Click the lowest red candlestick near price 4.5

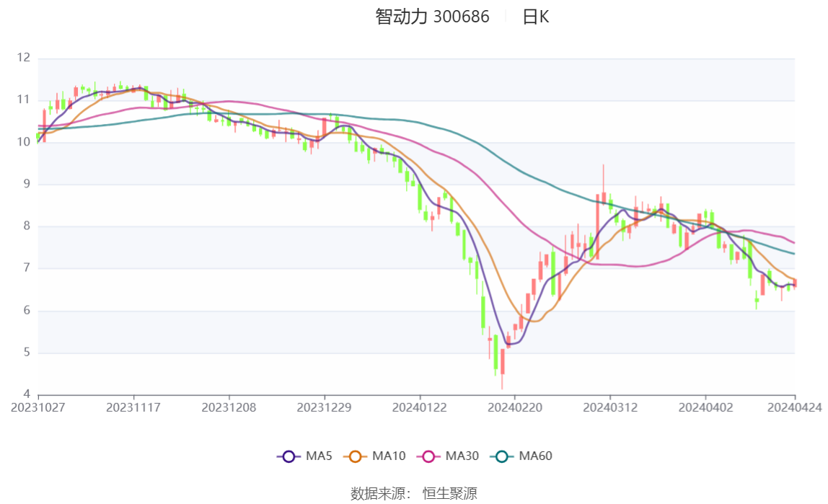502,363
